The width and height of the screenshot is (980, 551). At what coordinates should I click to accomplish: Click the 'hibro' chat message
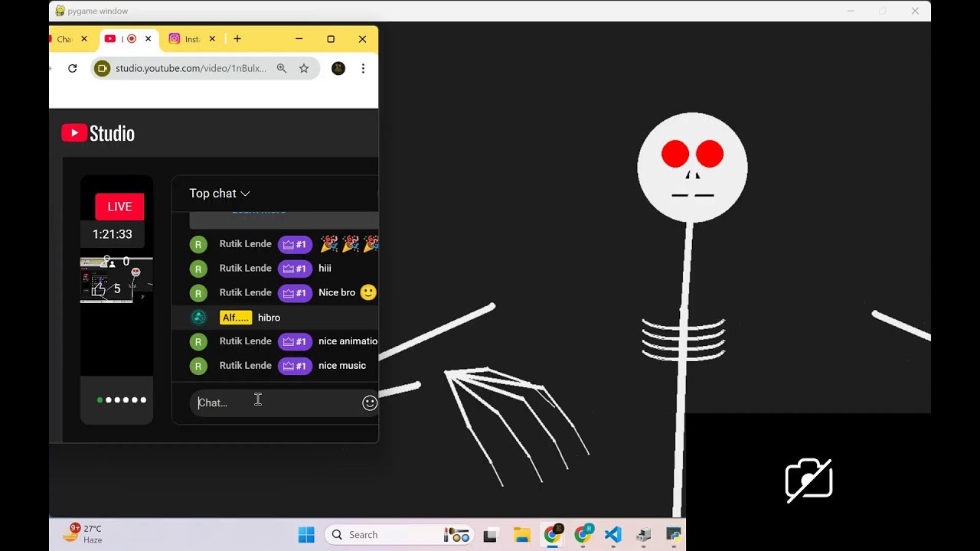click(269, 318)
